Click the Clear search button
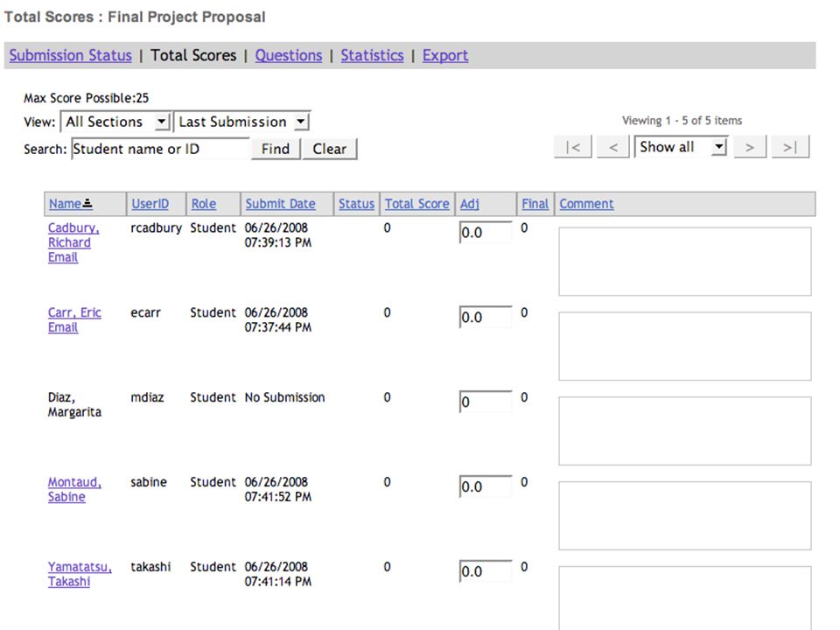840x630 pixels. (330, 149)
